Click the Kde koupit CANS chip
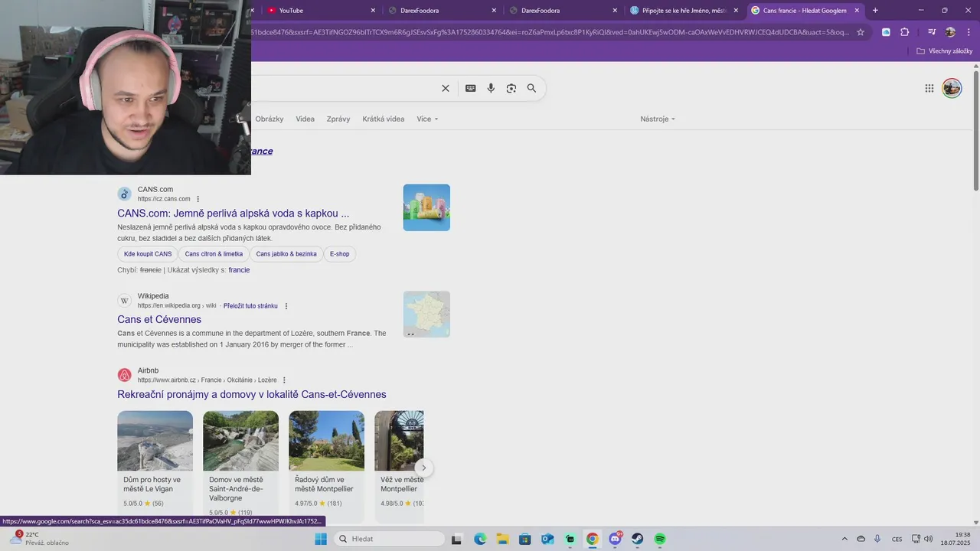The height and width of the screenshot is (551, 980). click(148, 254)
